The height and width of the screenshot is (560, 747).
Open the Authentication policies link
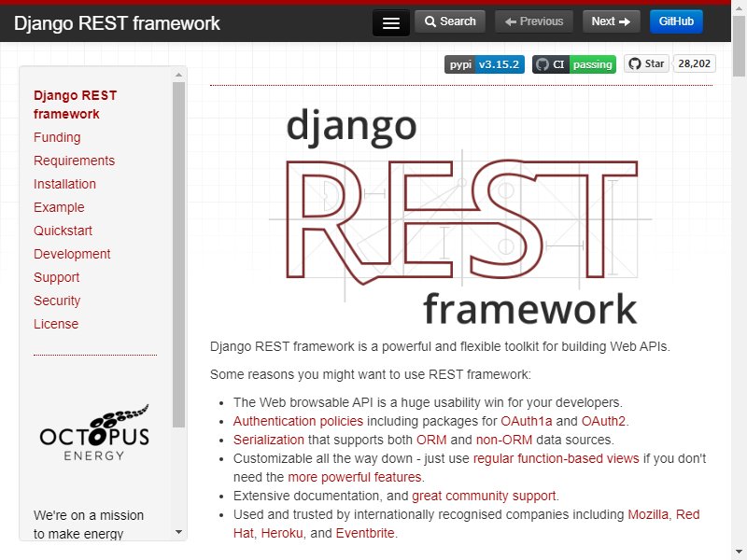(x=298, y=422)
